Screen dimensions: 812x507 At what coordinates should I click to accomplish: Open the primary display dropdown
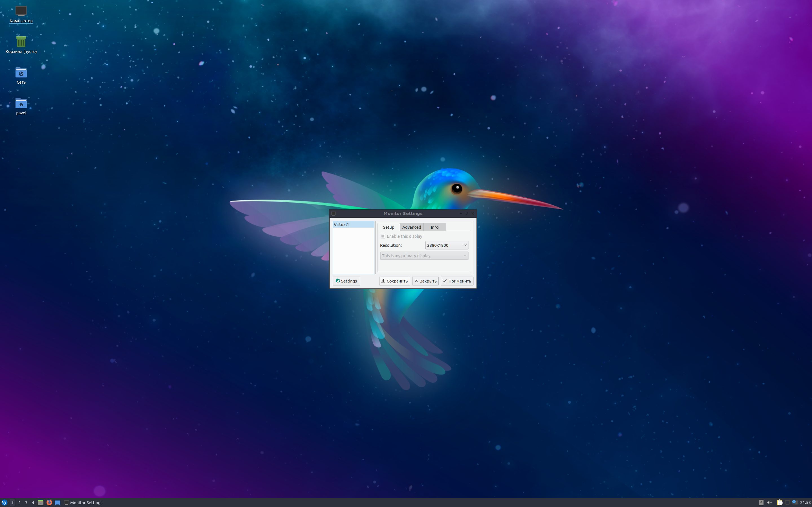424,255
